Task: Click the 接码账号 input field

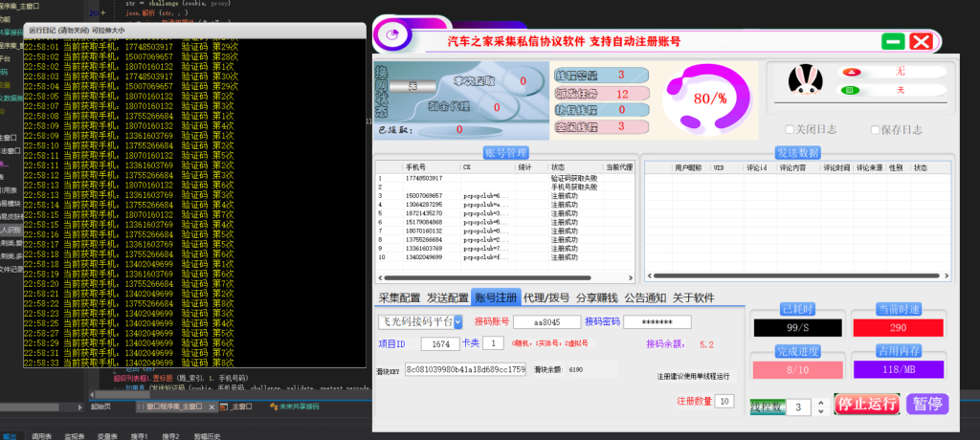Action: 546,322
